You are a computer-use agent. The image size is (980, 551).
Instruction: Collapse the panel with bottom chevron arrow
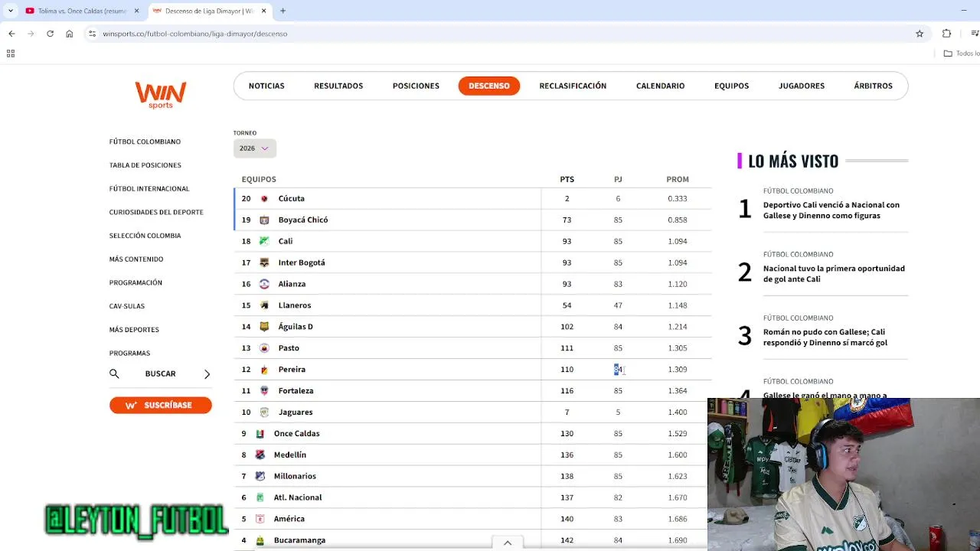click(x=507, y=543)
